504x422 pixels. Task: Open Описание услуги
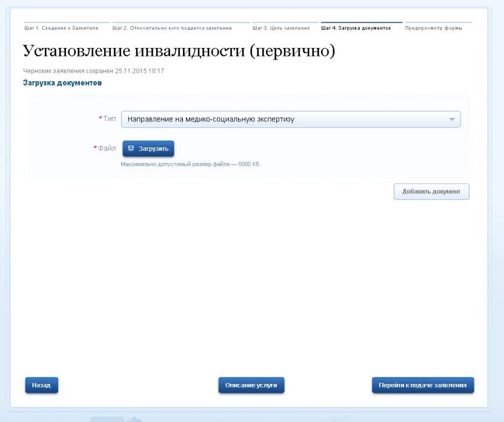coord(251,384)
